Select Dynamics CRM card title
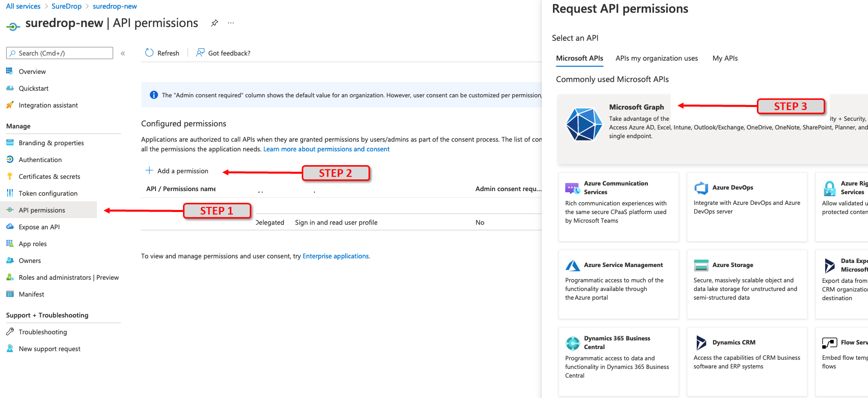The image size is (868, 398). click(x=734, y=342)
